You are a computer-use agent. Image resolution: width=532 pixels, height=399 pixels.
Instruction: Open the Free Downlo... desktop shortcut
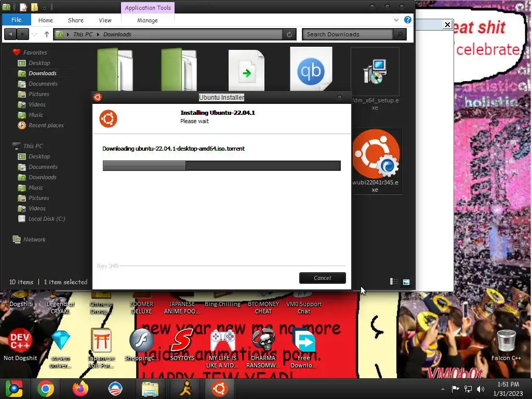[303, 348]
